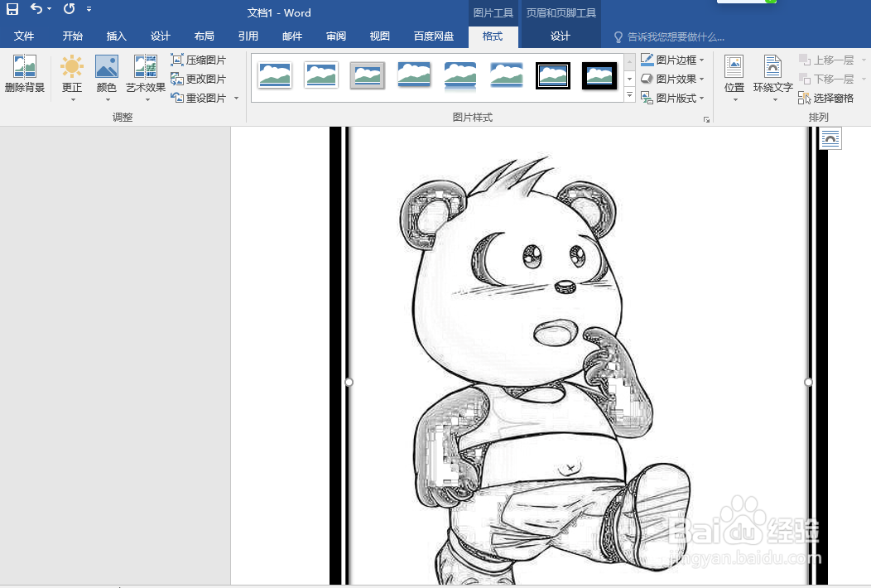Image resolution: width=871 pixels, height=588 pixels.
Task: Switch to the 开始 ribbon tab
Action: pyautogui.click(x=72, y=36)
